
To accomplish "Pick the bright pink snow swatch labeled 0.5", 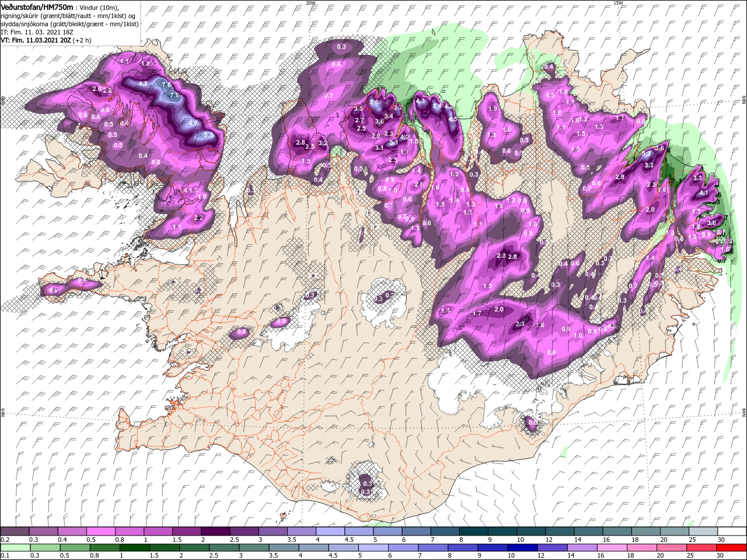I will pos(100,531).
